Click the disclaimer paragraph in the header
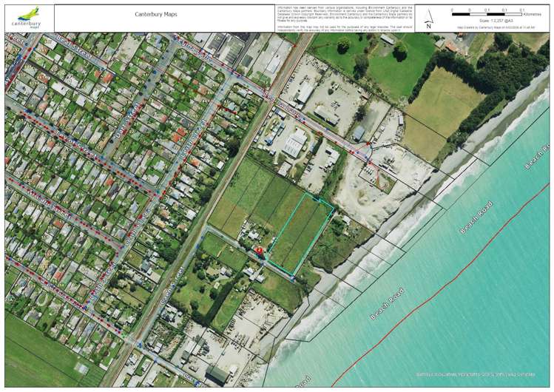The height and width of the screenshot is (392, 554). pos(345,18)
